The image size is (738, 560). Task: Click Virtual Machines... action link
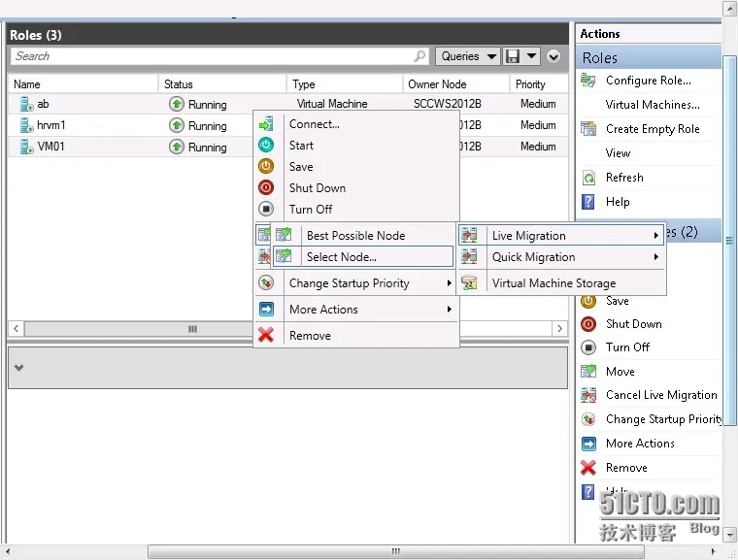[x=653, y=105]
